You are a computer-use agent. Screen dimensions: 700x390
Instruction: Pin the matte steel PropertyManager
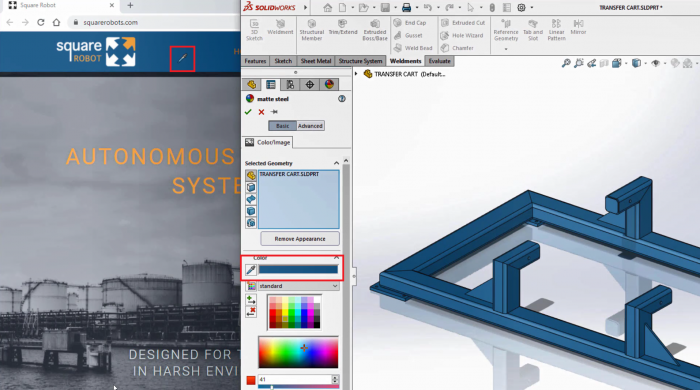(x=274, y=112)
